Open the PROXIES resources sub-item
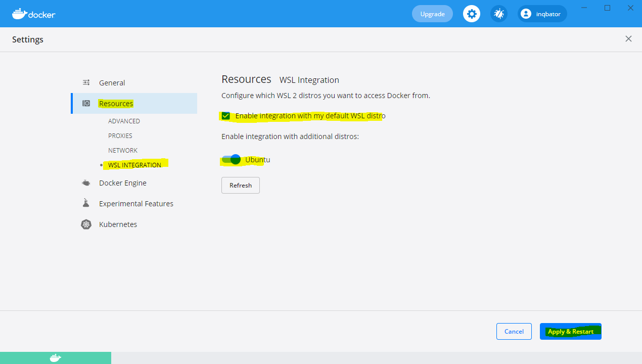Image resolution: width=642 pixels, height=364 pixels. tap(120, 136)
